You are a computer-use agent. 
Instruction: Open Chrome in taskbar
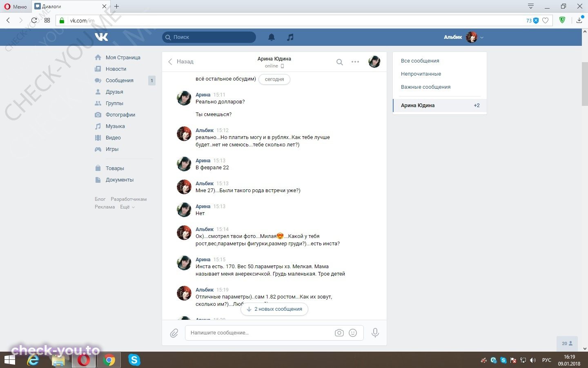pyautogui.click(x=109, y=360)
